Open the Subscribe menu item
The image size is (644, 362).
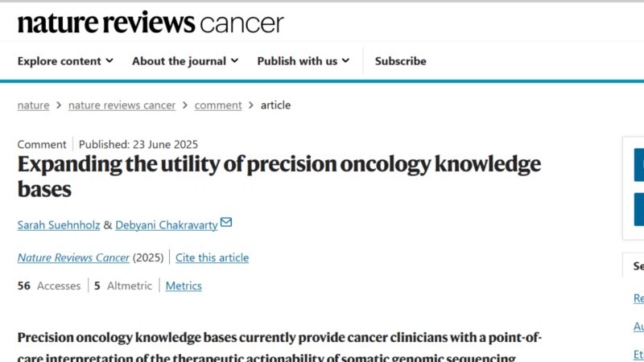coord(400,61)
